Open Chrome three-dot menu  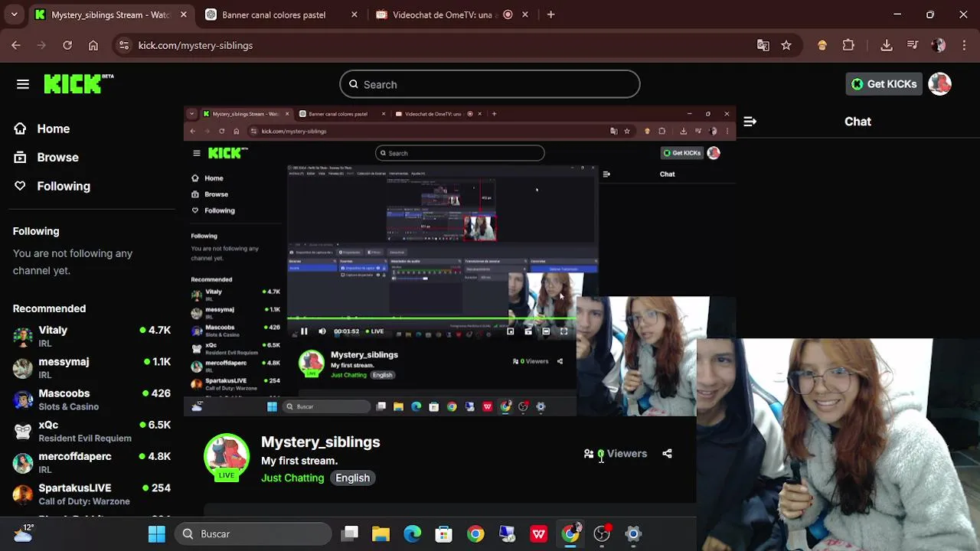point(964,45)
